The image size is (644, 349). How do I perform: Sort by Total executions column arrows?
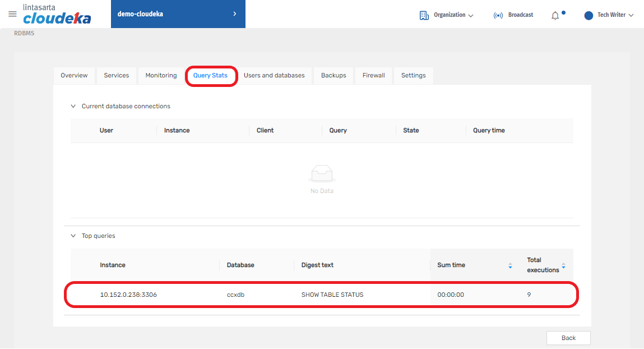click(563, 265)
